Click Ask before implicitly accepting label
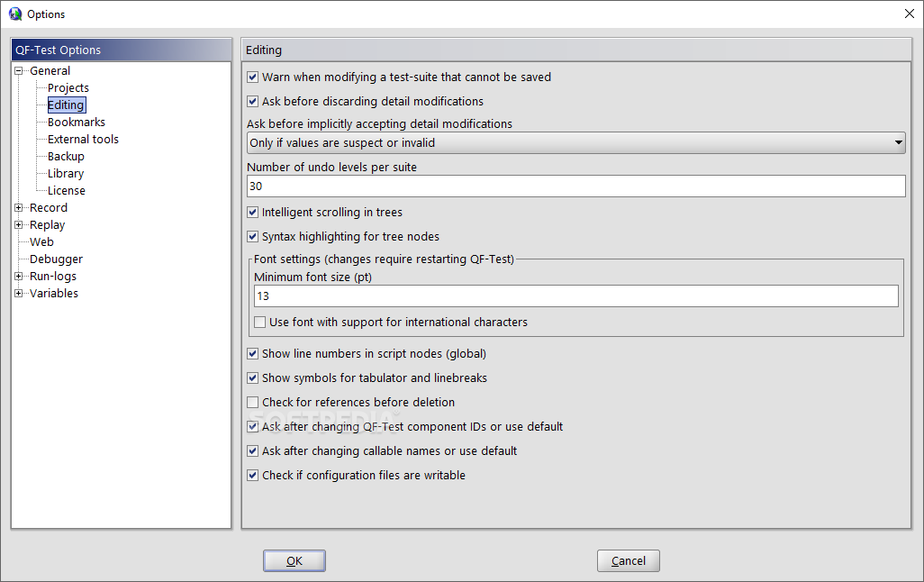Viewport: 924px width, 582px height. click(x=379, y=123)
